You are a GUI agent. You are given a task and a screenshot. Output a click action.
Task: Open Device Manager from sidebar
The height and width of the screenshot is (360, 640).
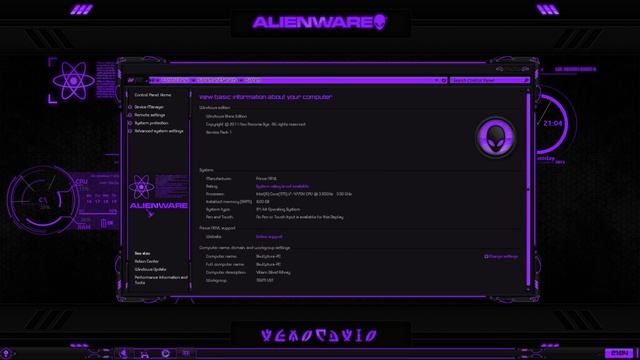coord(149,107)
